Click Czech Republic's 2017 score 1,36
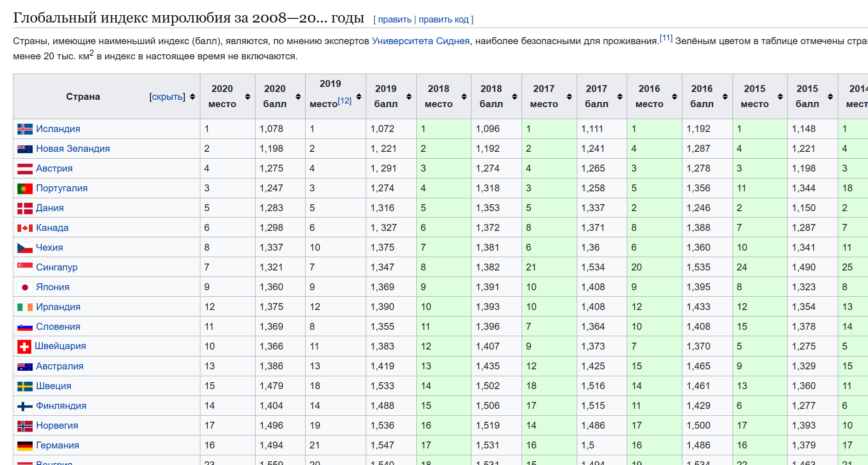This screenshot has width=868, height=465. (590, 247)
